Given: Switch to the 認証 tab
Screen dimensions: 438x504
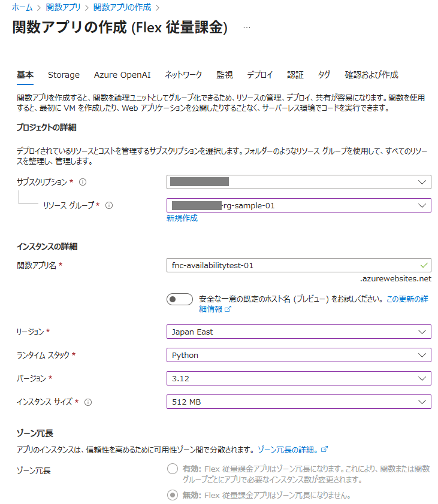Looking at the screenshot, I should point(295,75).
